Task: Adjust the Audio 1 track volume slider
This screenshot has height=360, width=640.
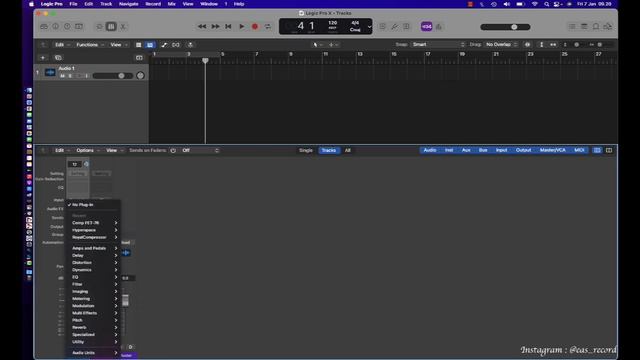Action: (113, 76)
